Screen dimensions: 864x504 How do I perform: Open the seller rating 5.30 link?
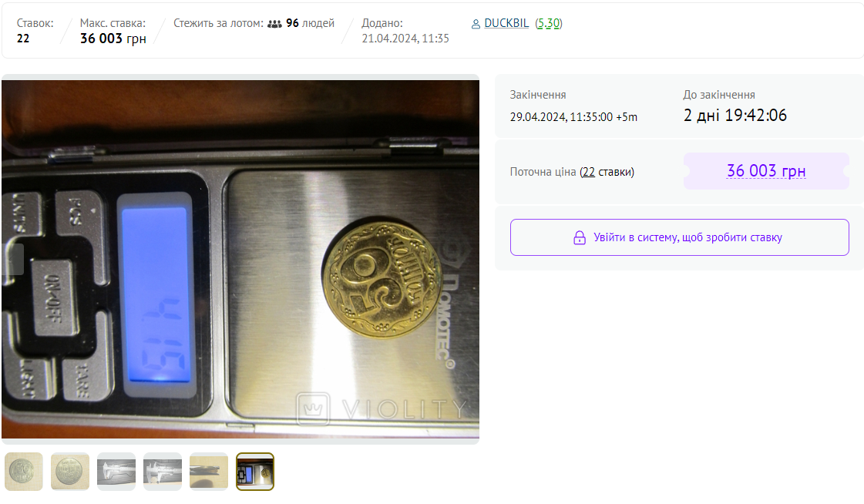(x=549, y=23)
